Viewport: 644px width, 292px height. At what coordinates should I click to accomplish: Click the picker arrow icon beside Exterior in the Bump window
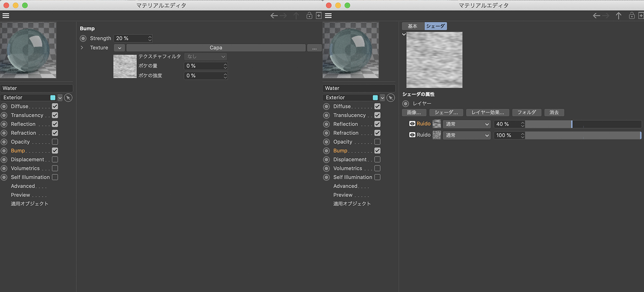68,97
